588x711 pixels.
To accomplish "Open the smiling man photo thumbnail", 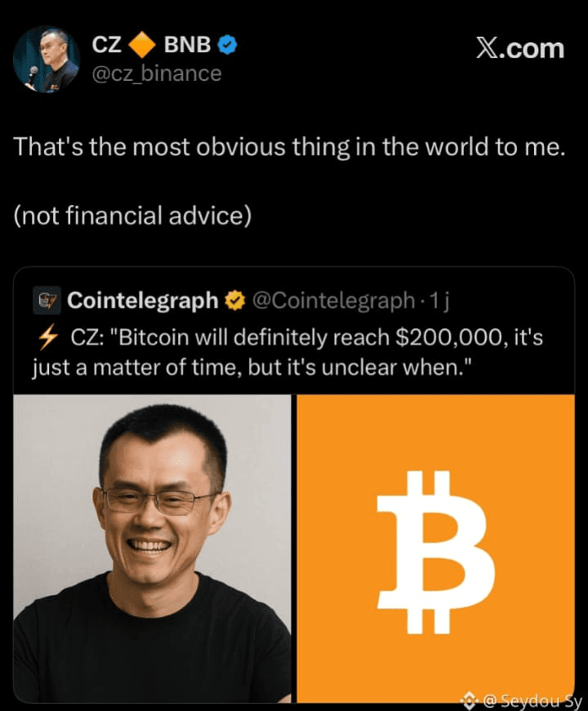I will point(152,549).
